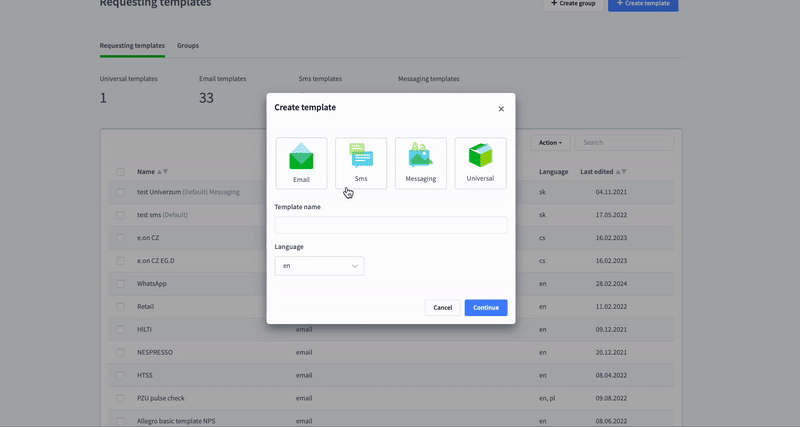Pick the Messaging template type icon
This screenshot has height=427, width=800.
tap(420, 163)
